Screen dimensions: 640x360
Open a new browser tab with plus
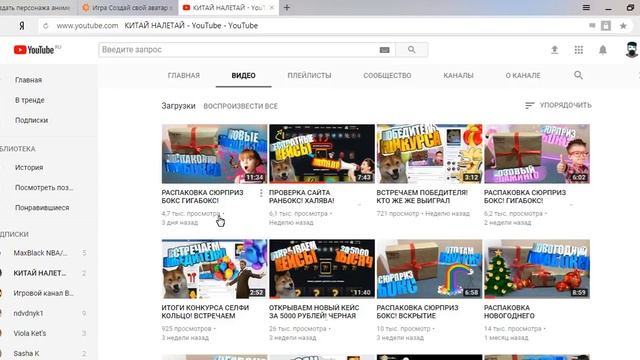point(287,7)
